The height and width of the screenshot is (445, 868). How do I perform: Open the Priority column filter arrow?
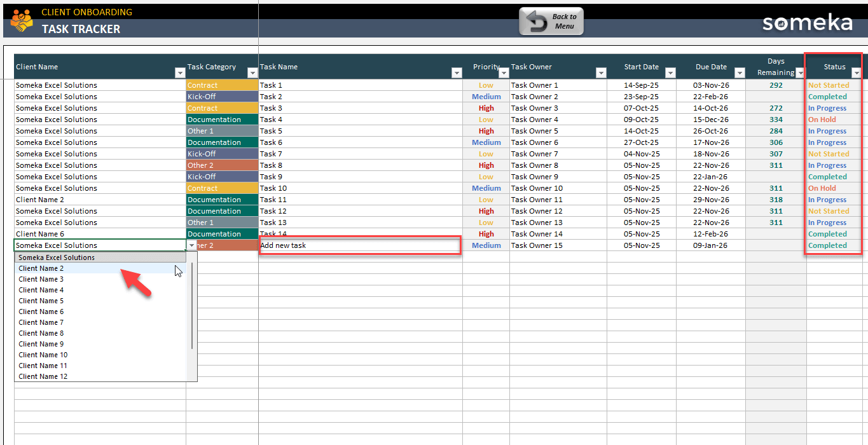pyautogui.click(x=504, y=73)
